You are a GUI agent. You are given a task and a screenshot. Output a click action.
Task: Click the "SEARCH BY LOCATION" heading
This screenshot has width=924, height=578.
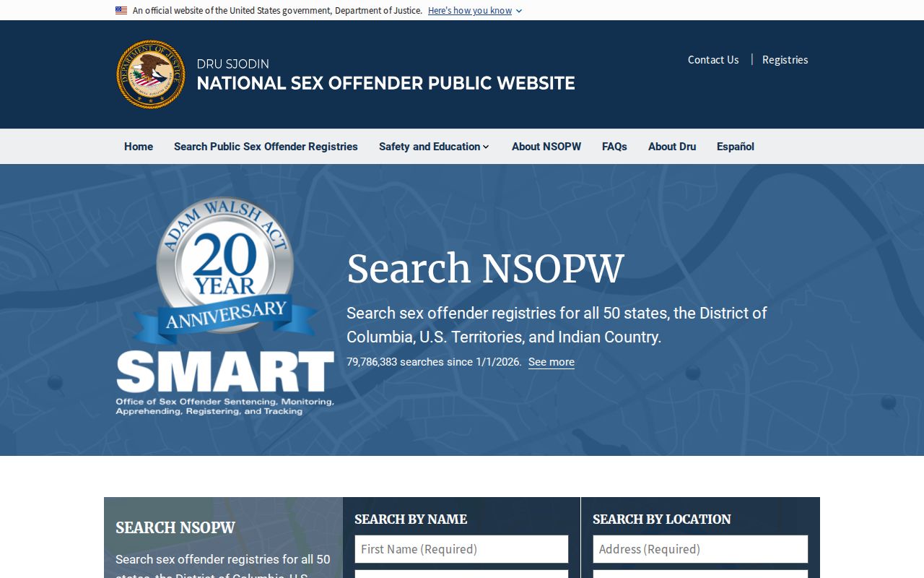[662, 519]
